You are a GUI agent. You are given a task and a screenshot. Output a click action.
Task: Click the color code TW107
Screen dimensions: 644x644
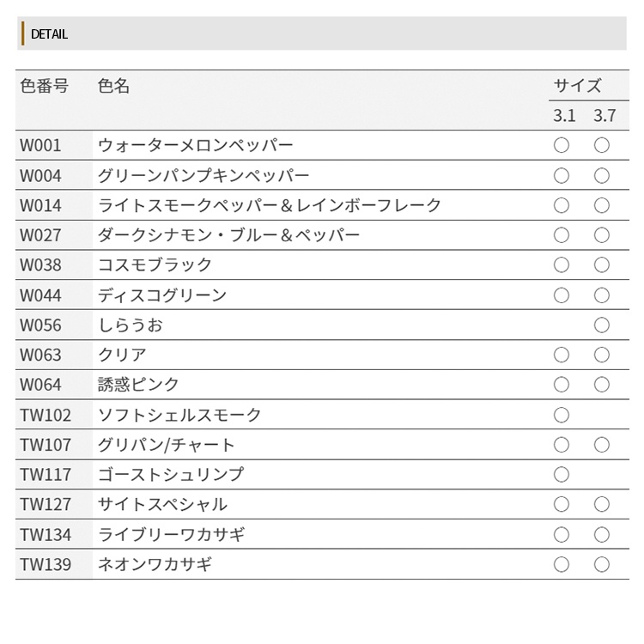46,445
